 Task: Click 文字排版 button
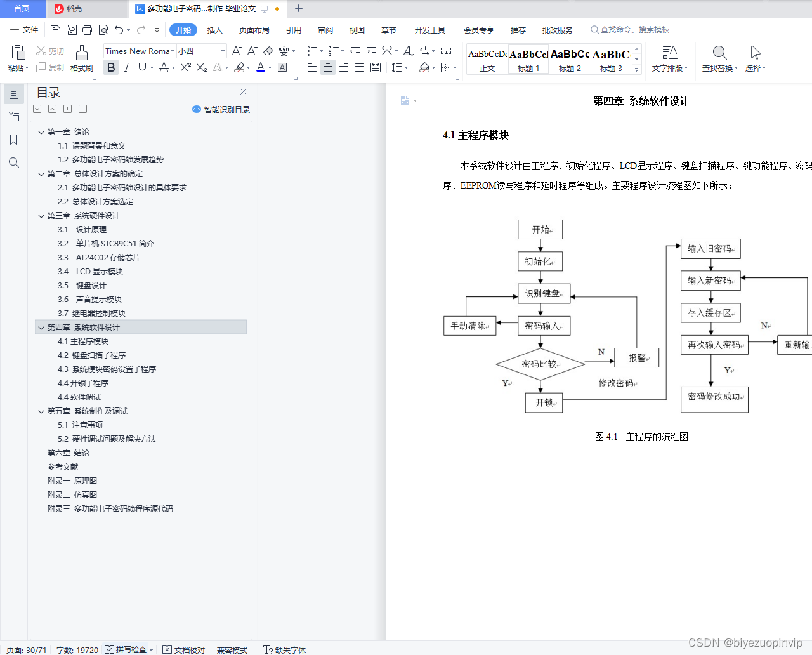pos(670,58)
